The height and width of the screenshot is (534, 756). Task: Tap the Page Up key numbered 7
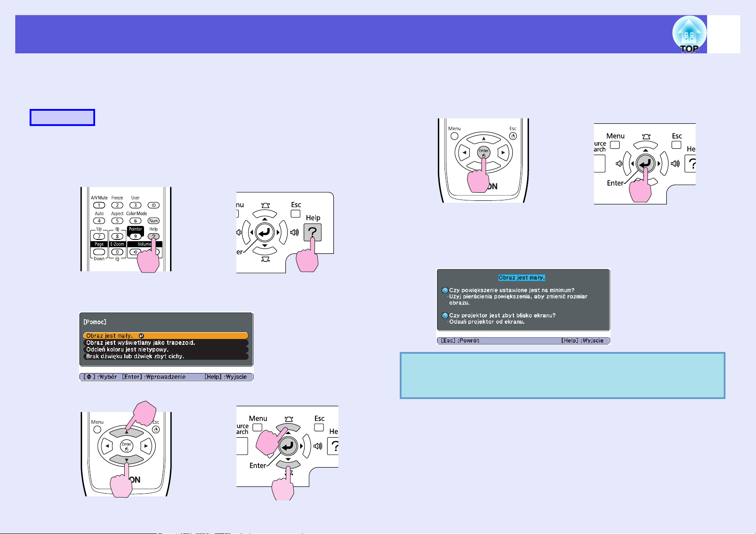(99, 236)
